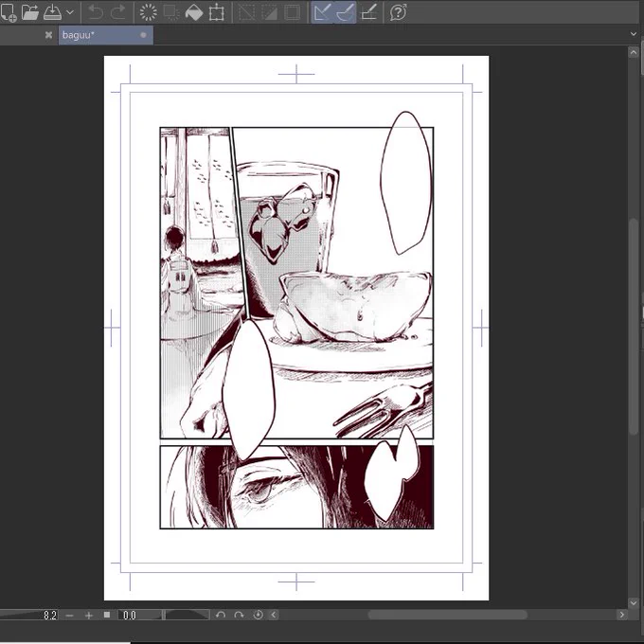The height and width of the screenshot is (644, 644).
Task: Select the baguu* document tab
Action: pyautogui.click(x=105, y=35)
